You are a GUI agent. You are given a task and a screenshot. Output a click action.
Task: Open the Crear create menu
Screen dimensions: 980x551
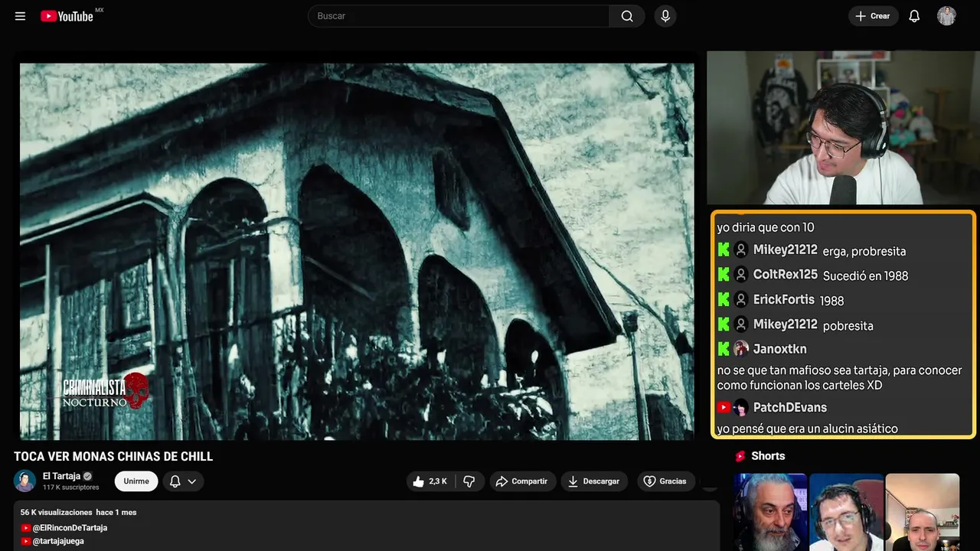[x=873, y=16]
